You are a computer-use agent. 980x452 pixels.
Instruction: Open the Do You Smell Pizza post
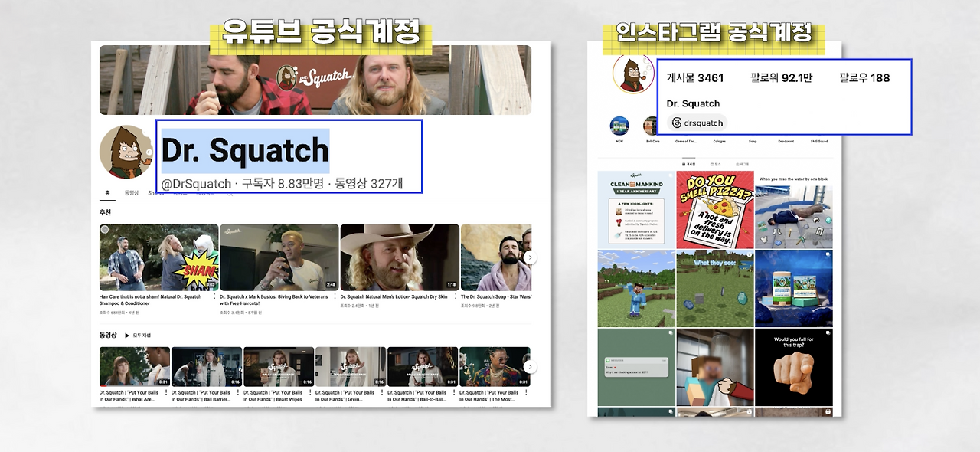714,208
